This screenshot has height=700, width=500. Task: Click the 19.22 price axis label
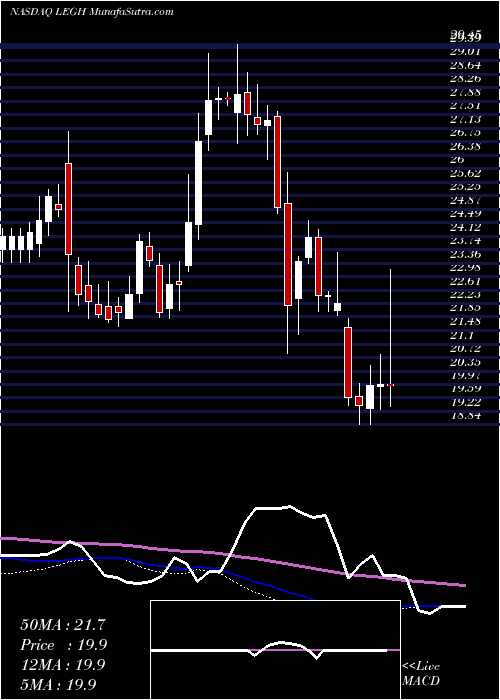(466, 402)
